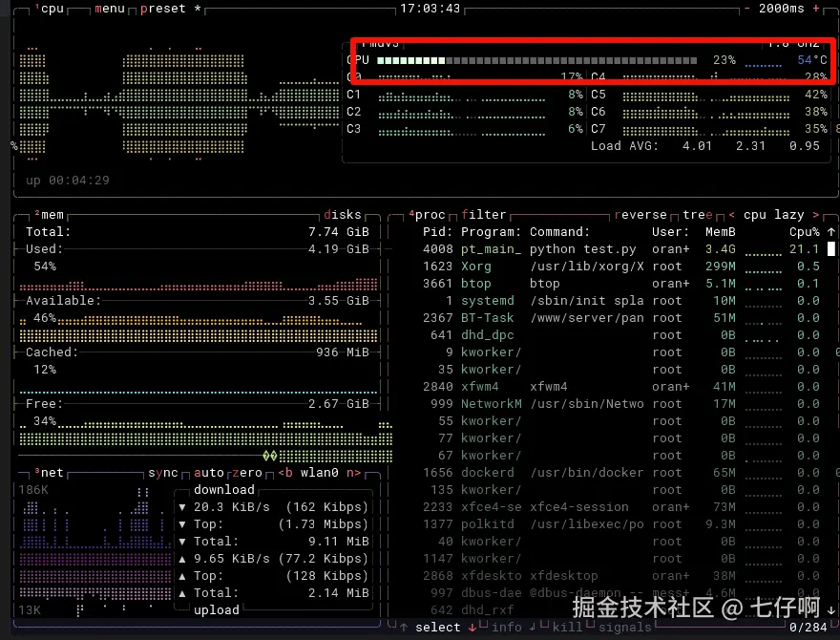Click the Cpu% column header
840x640 pixels.
click(x=804, y=232)
